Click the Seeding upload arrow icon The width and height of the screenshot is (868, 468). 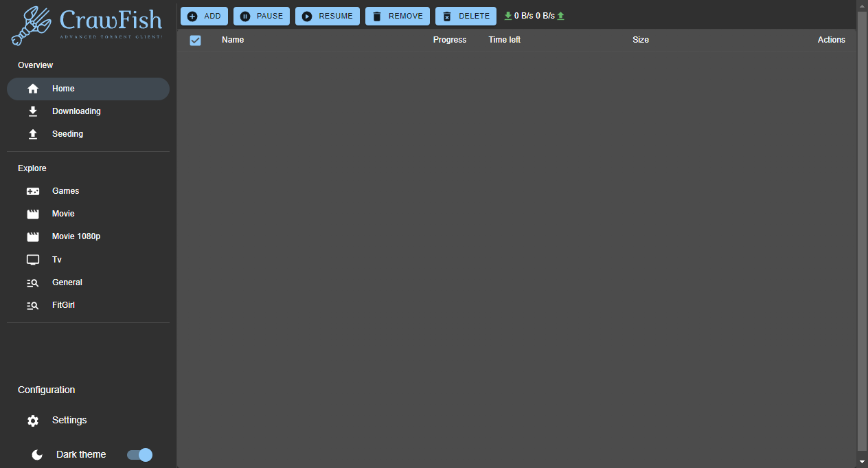(x=33, y=134)
